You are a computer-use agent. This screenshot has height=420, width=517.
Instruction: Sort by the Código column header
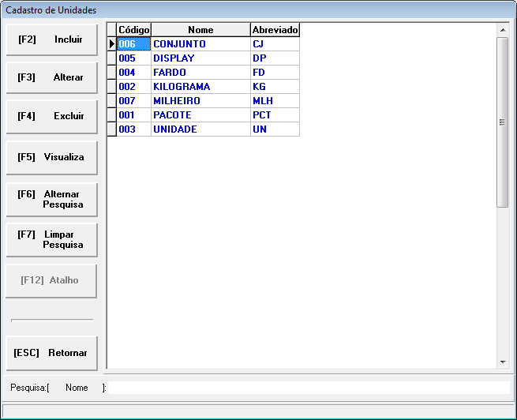click(133, 30)
